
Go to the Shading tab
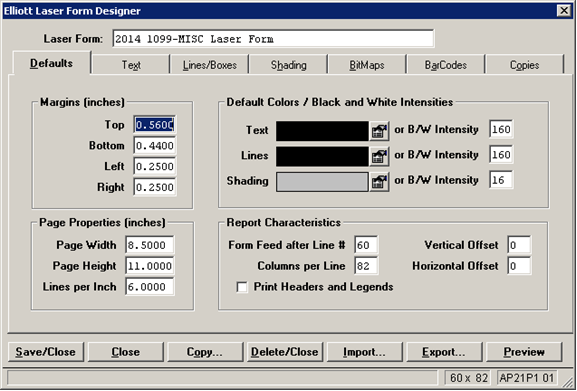288,65
